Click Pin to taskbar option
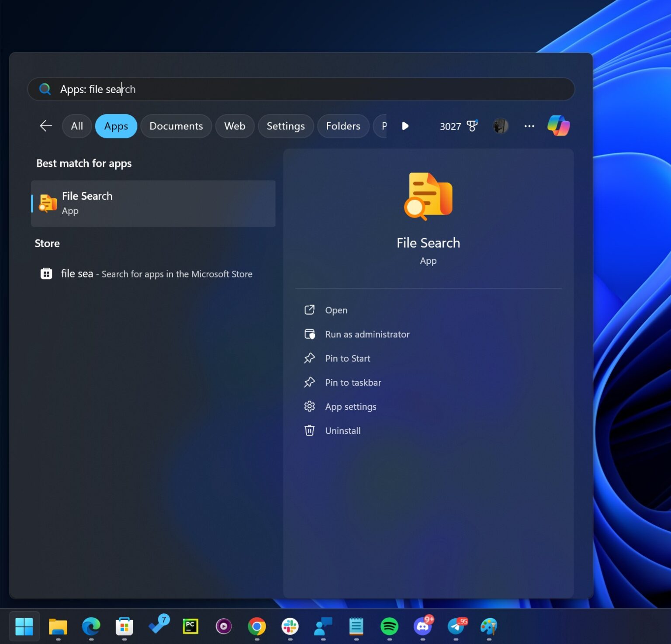This screenshot has width=671, height=644. click(353, 382)
